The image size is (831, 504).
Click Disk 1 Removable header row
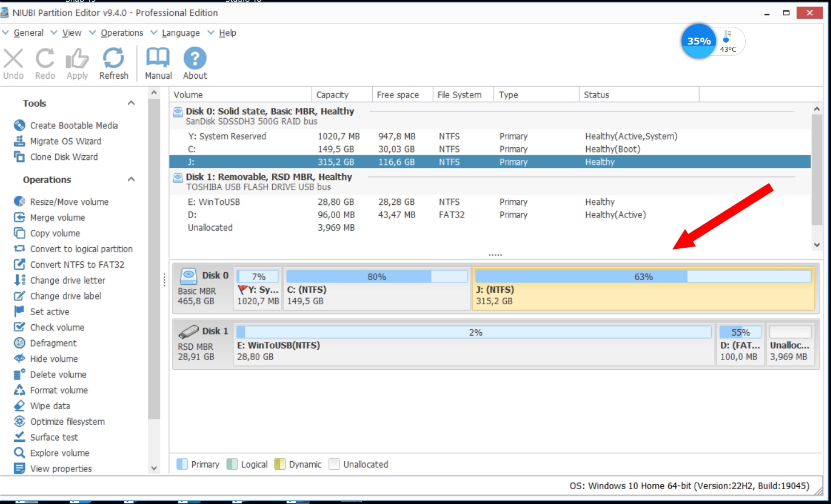pos(490,182)
